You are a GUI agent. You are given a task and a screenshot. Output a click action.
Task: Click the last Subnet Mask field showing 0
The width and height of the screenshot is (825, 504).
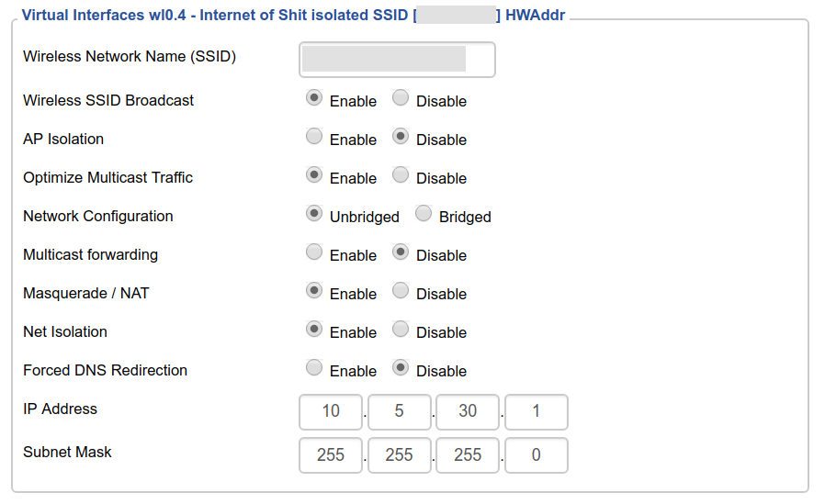[537, 455]
